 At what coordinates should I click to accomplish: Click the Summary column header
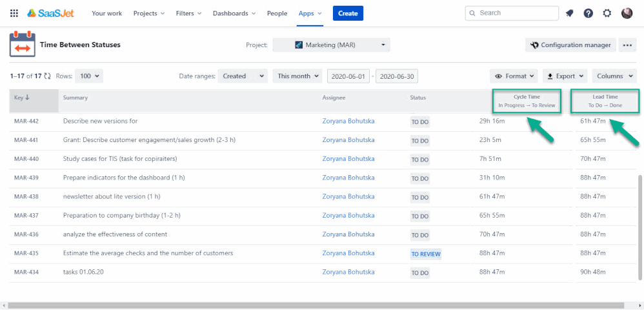point(75,98)
